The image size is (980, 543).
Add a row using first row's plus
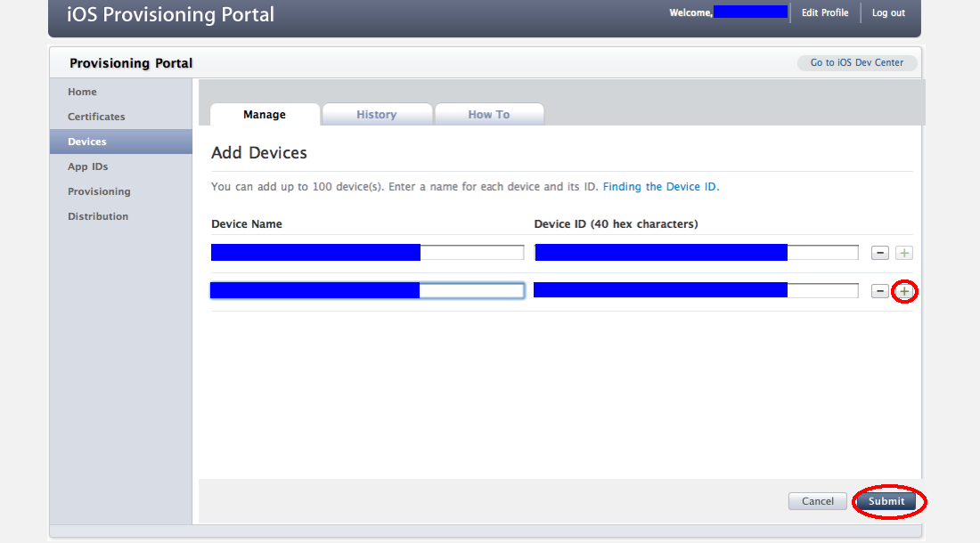pos(903,253)
